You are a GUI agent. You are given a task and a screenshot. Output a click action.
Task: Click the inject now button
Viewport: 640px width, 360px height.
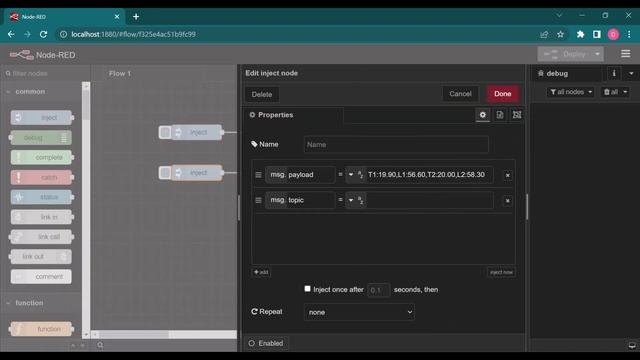point(501,272)
